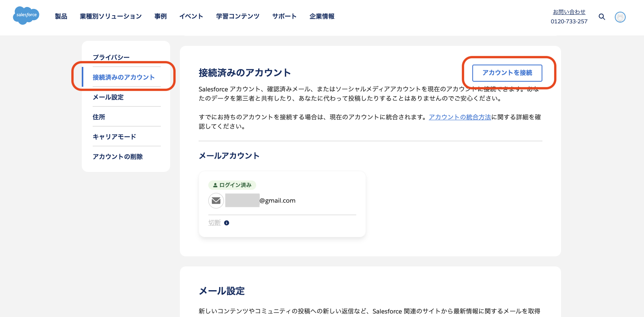This screenshot has height=317, width=644.
Task: Open the 製品 menu
Action: 61,16
